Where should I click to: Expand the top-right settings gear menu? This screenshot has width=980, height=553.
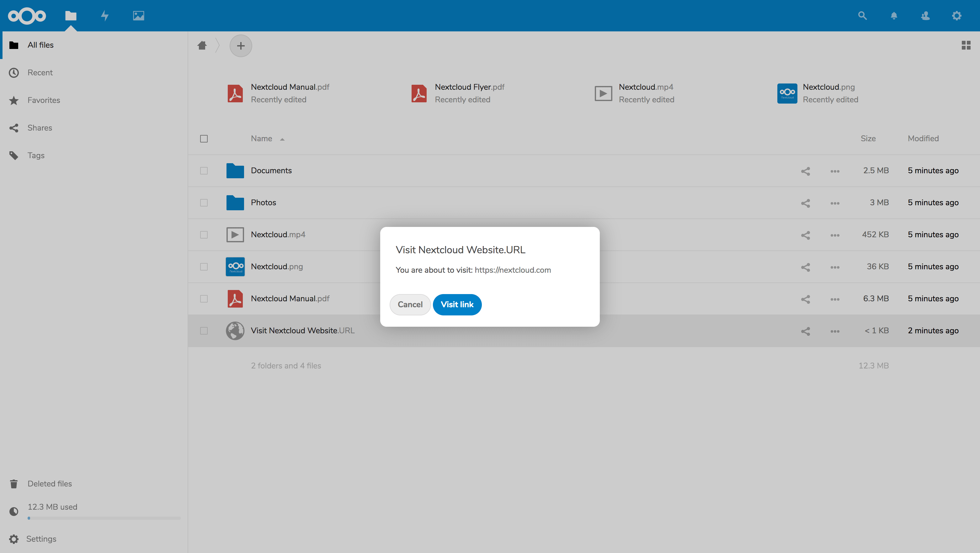[x=956, y=16]
